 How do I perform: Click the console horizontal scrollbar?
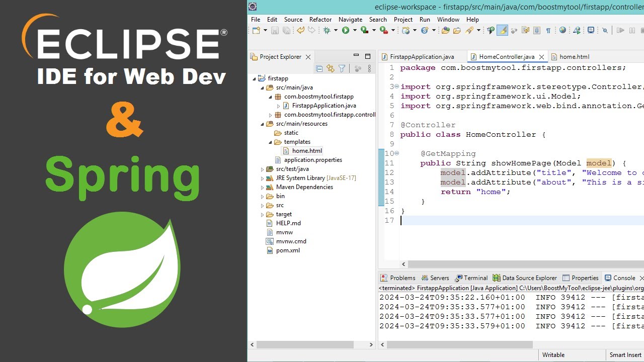460,345
